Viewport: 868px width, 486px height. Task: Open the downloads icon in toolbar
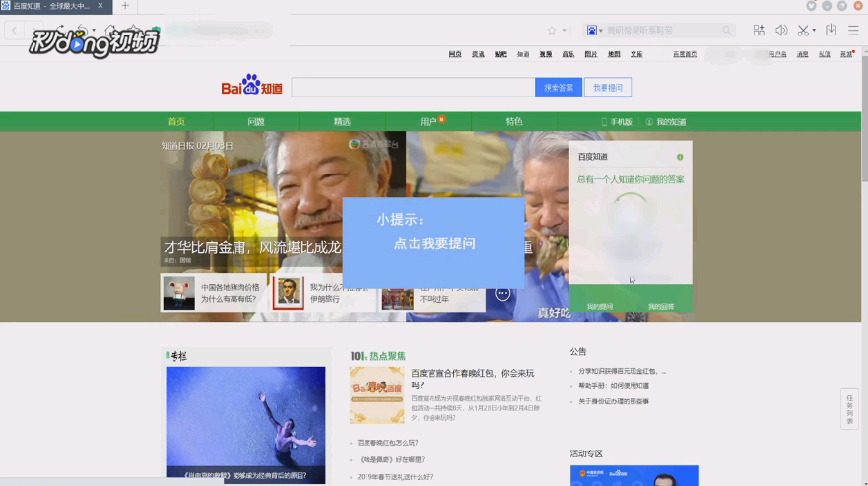pyautogui.click(x=831, y=30)
